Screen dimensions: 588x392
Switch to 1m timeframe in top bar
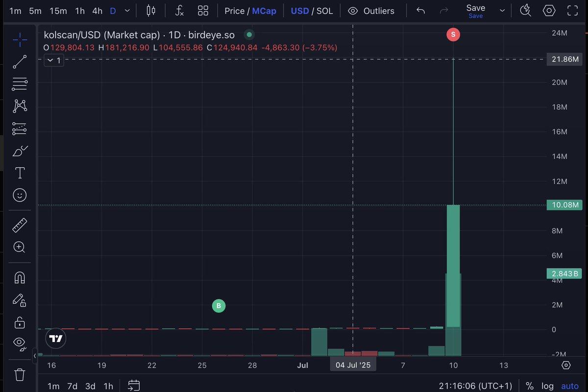[15, 11]
